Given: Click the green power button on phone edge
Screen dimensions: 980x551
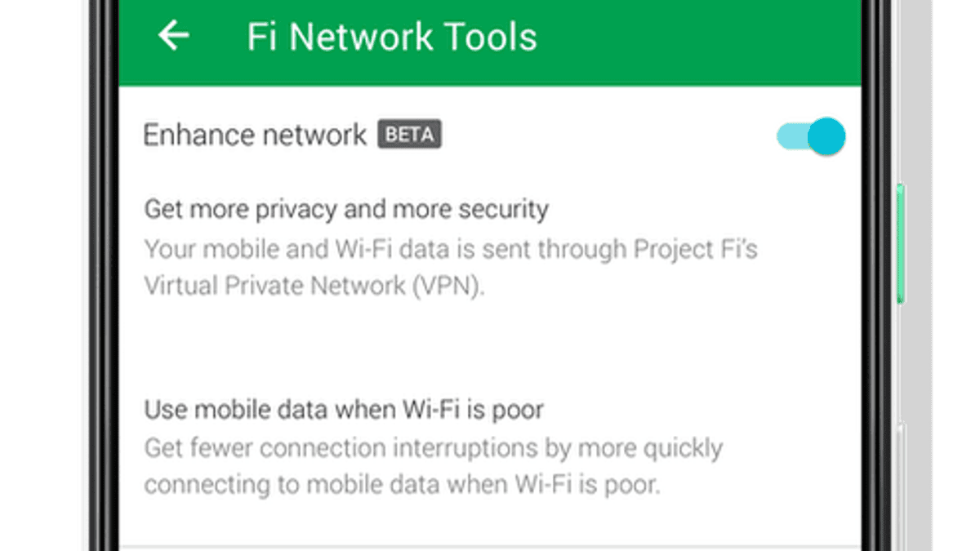Looking at the screenshot, I should tap(901, 244).
